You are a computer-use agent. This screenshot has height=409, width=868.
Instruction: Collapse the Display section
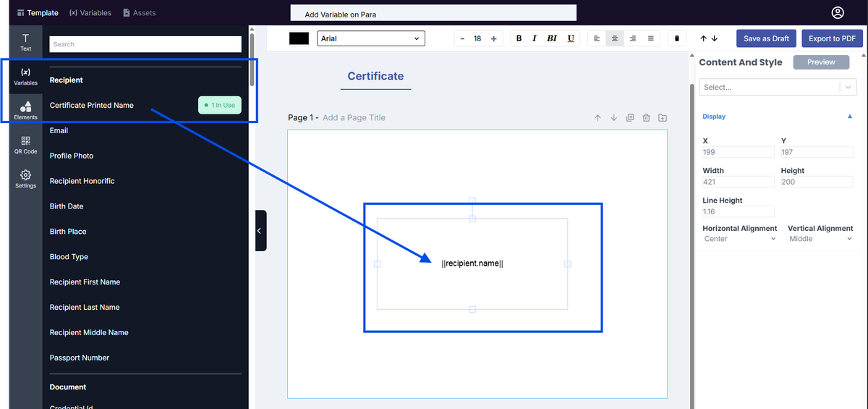click(x=850, y=116)
